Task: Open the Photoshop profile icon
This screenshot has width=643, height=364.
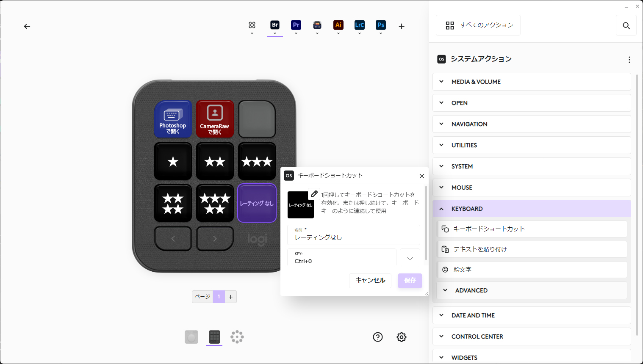Action: (x=380, y=25)
